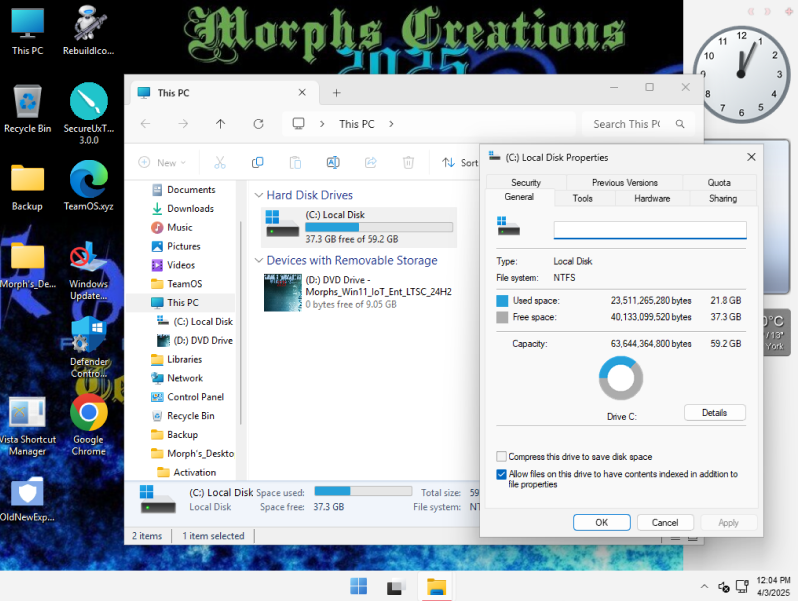Image resolution: width=798 pixels, height=601 pixels.
Task: Open the Task View taskbar icon
Action: [x=396, y=587]
